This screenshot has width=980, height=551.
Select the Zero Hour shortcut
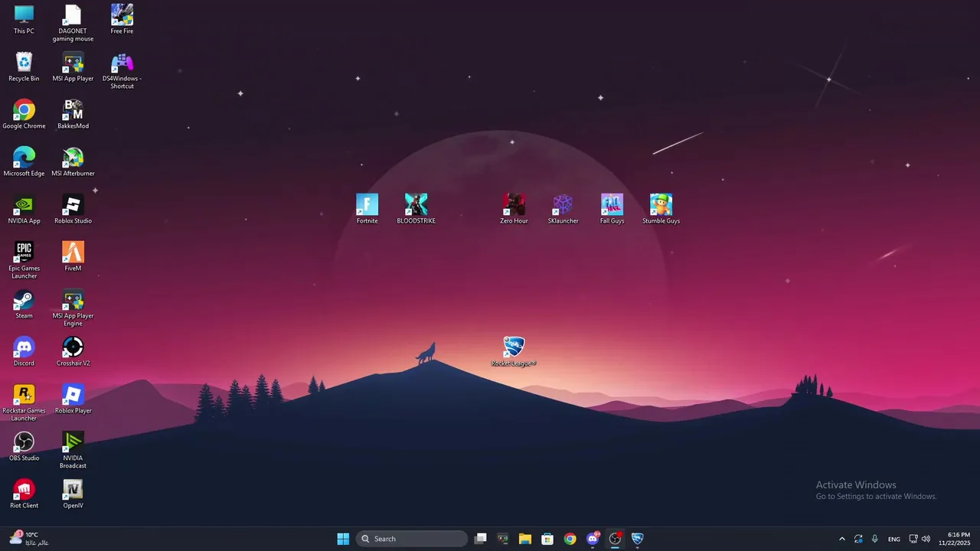[x=514, y=210]
